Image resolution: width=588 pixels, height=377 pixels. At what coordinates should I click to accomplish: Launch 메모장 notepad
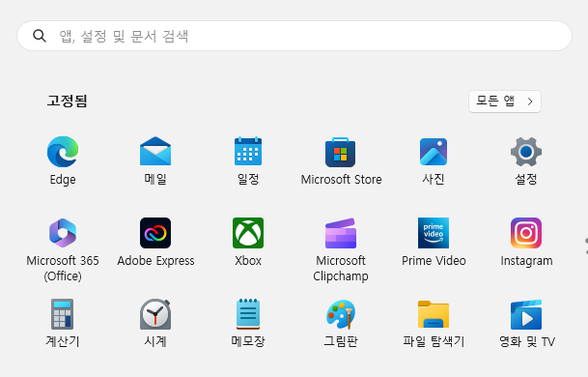(x=248, y=314)
